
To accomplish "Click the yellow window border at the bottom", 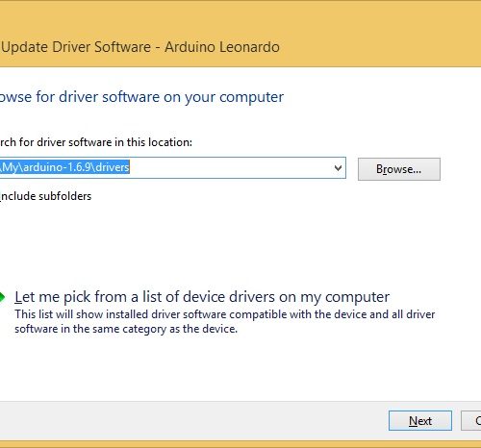I will 240,444.
